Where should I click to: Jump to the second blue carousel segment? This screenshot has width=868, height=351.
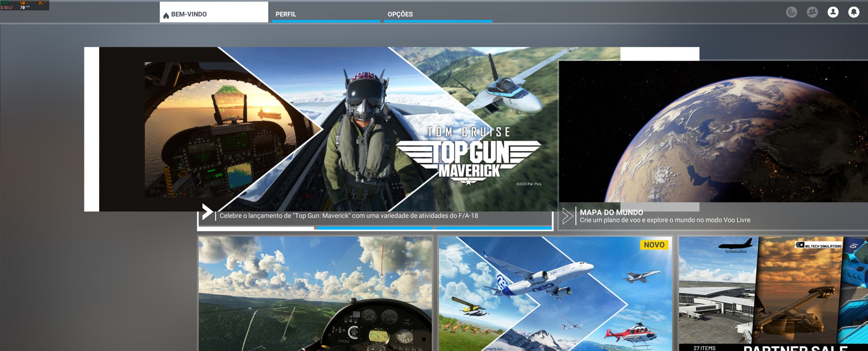[494, 228]
